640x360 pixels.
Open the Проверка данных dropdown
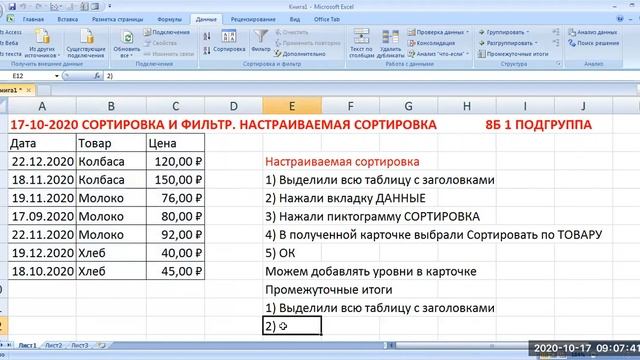tap(438, 32)
